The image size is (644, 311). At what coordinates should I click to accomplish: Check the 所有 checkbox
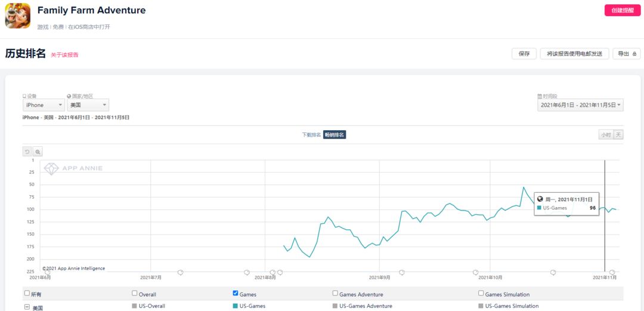pyautogui.click(x=27, y=293)
